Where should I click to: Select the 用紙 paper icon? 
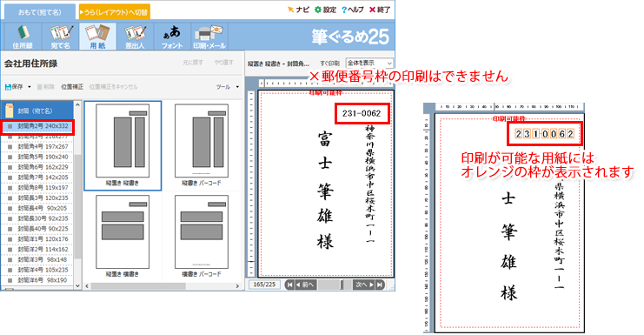click(x=97, y=37)
